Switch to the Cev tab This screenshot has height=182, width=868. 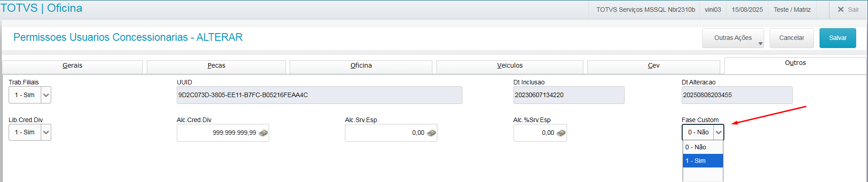(654, 66)
